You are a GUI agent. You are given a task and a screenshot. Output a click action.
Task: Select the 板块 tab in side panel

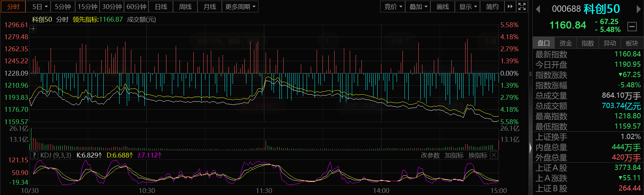pos(632,43)
